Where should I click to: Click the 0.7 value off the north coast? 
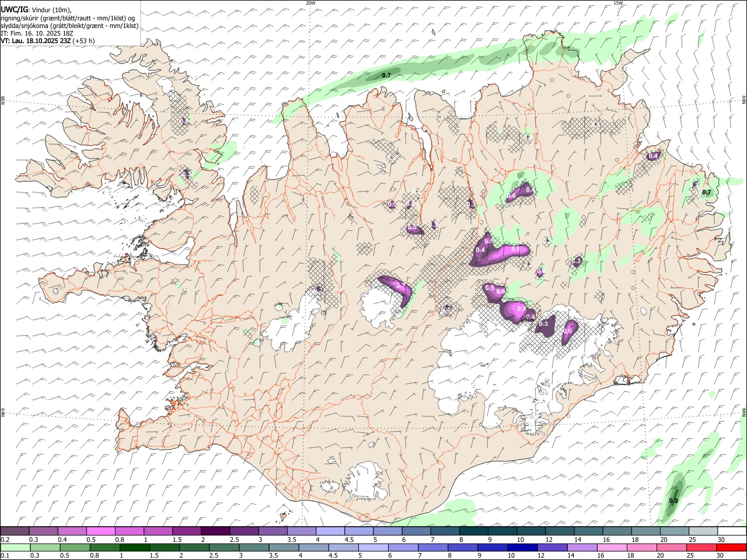point(386,76)
